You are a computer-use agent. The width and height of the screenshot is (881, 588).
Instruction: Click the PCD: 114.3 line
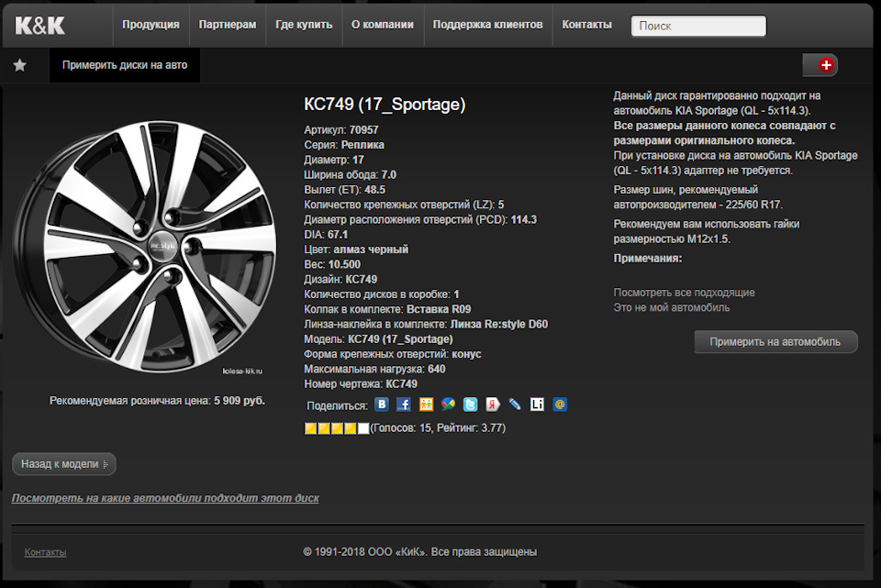tap(420, 219)
